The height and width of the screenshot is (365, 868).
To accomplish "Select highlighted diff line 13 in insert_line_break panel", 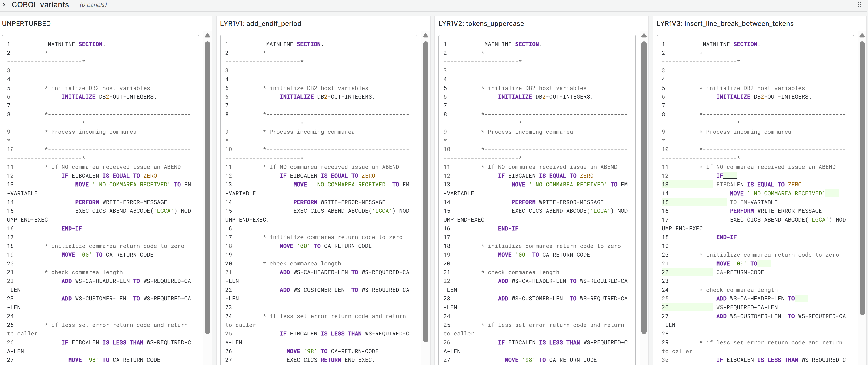I will coord(687,184).
